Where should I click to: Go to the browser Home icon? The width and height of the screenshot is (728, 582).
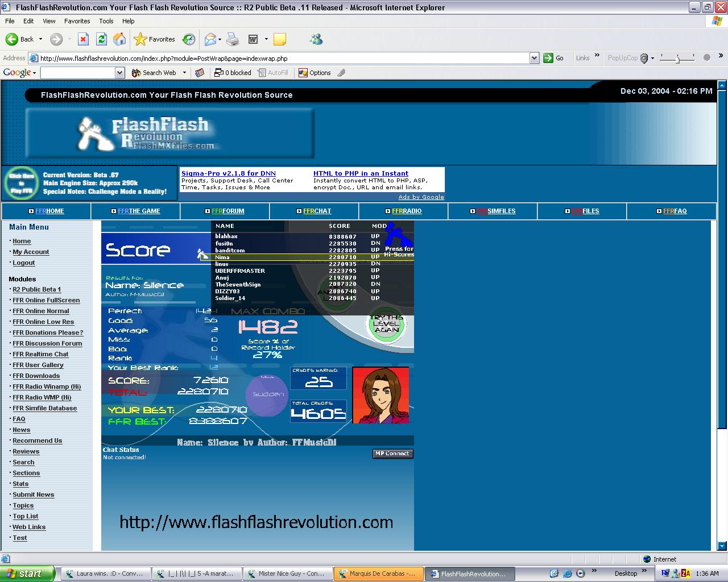(119, 39)
